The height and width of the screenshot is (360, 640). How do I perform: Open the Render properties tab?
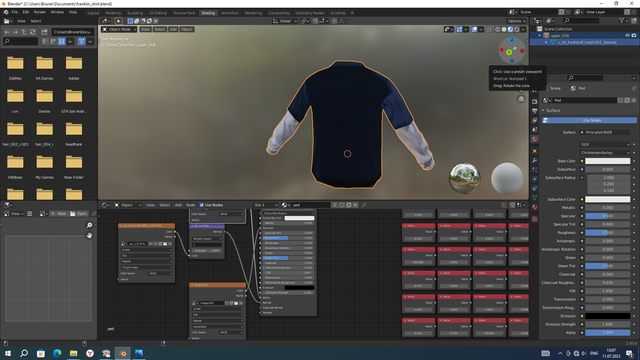coord(535,101)
